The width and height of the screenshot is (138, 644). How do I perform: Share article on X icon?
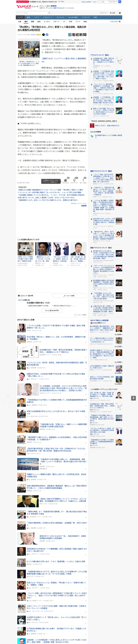(x=43, y=35)
